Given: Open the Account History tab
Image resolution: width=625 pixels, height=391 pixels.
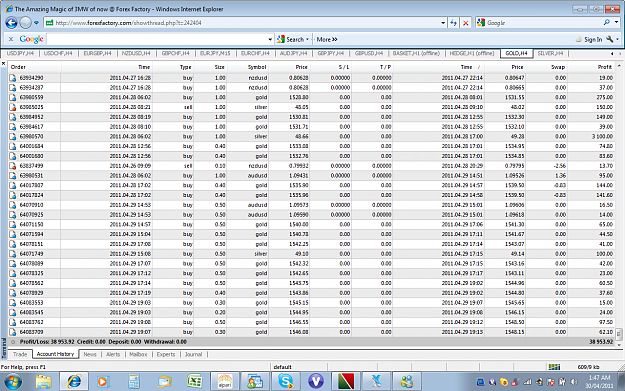Looking at the screenshot, I should coord(55,354).
